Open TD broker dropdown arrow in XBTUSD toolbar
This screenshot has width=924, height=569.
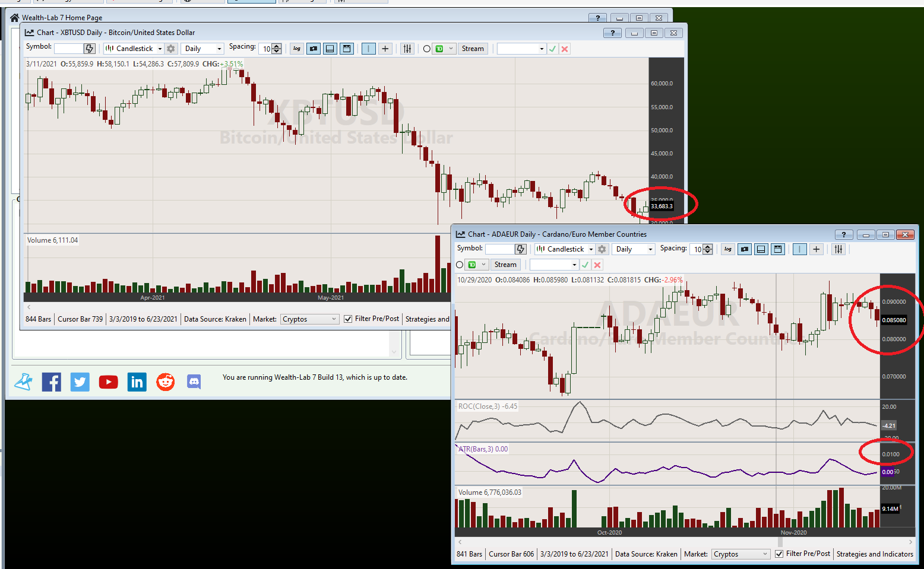(451, 49)
